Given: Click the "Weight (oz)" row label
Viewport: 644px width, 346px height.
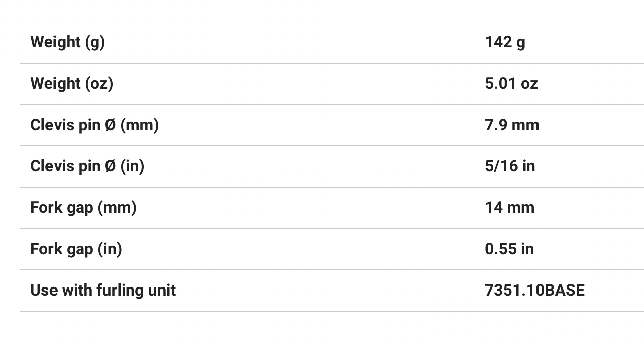Looking at the screenshot, I should click(x=72, y=83).
